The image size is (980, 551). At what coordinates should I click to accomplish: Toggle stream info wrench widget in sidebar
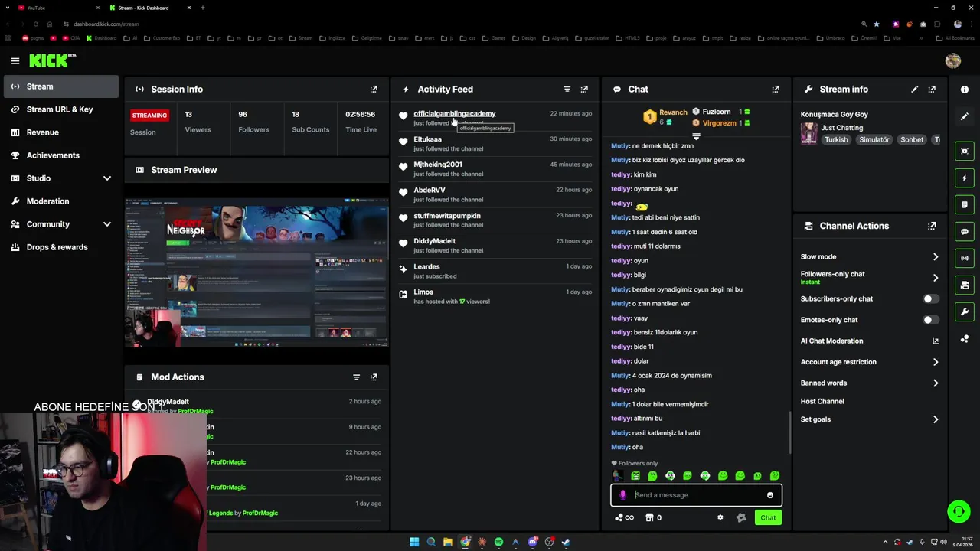point(965,311)
